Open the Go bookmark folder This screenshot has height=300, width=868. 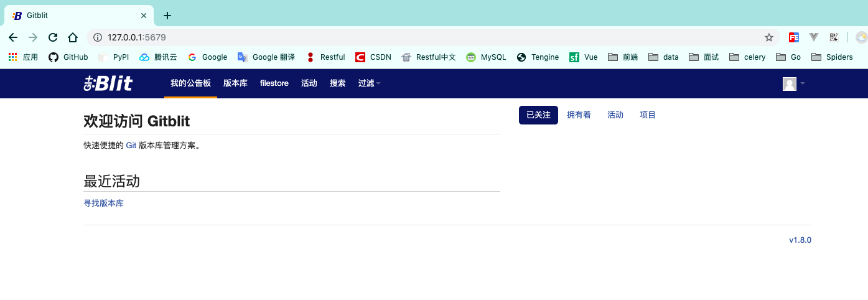(788, 57)
